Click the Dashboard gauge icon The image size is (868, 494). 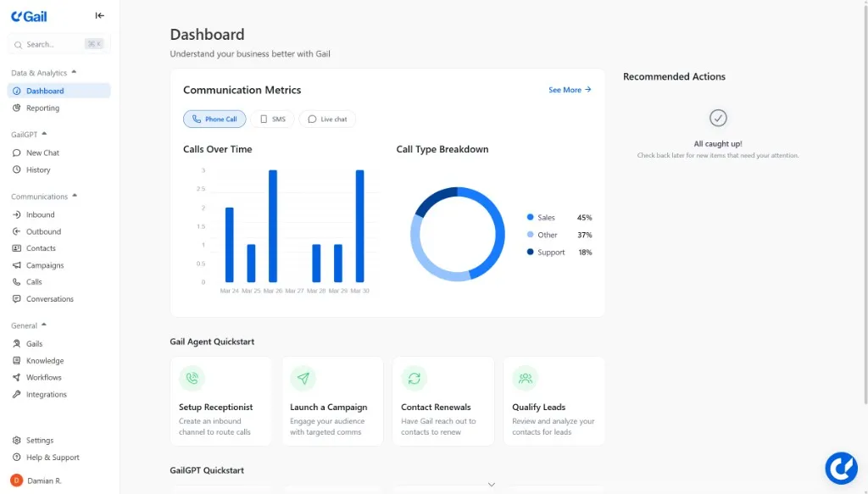click(x=17, y=91)
